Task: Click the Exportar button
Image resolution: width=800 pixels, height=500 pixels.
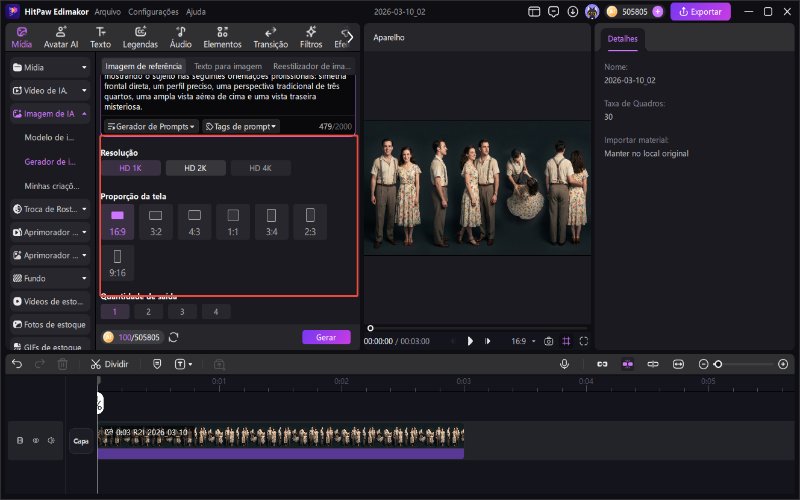Action: click(700, 12)
